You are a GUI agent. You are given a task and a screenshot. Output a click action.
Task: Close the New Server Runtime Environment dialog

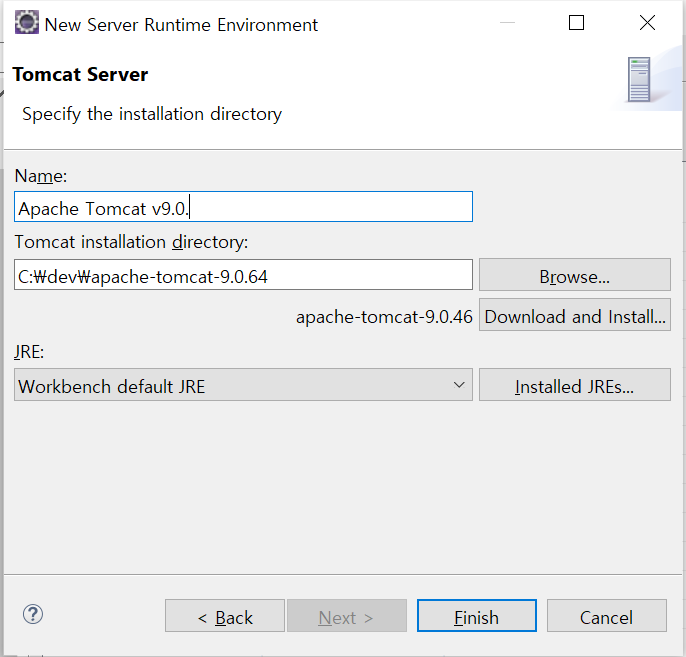(647, 23)
